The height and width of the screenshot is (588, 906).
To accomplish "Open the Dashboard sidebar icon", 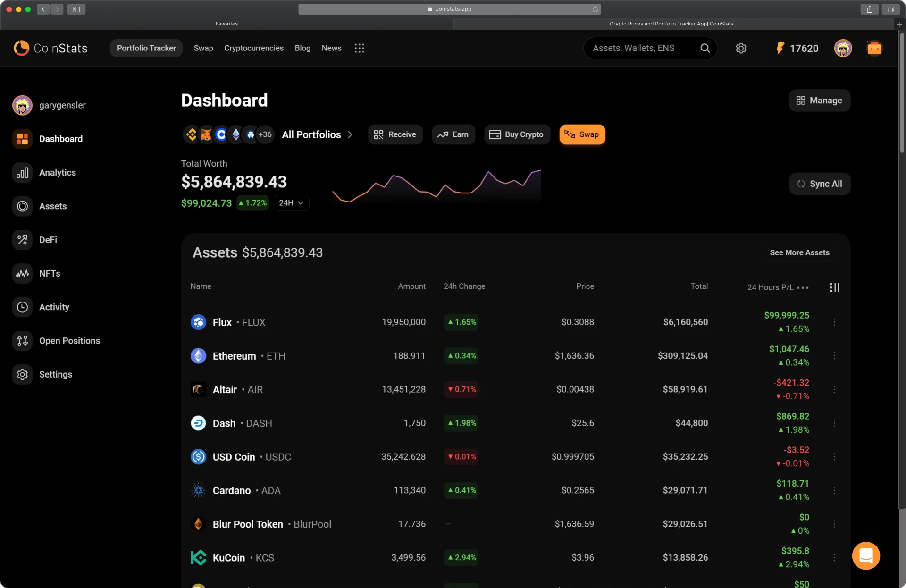I will pyautogui.click(x=22, y=139).
